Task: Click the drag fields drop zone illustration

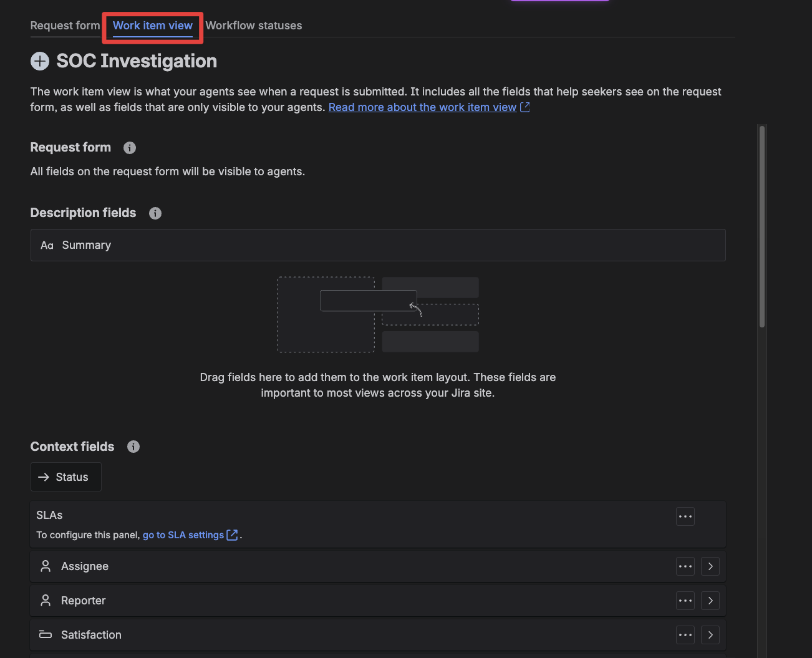Action: (377, 315)
